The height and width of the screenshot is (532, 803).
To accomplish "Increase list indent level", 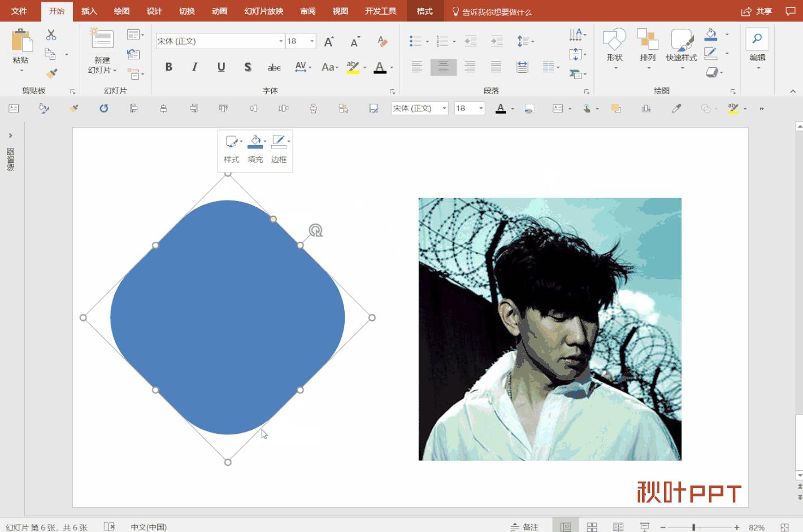I will click(497, 41).
